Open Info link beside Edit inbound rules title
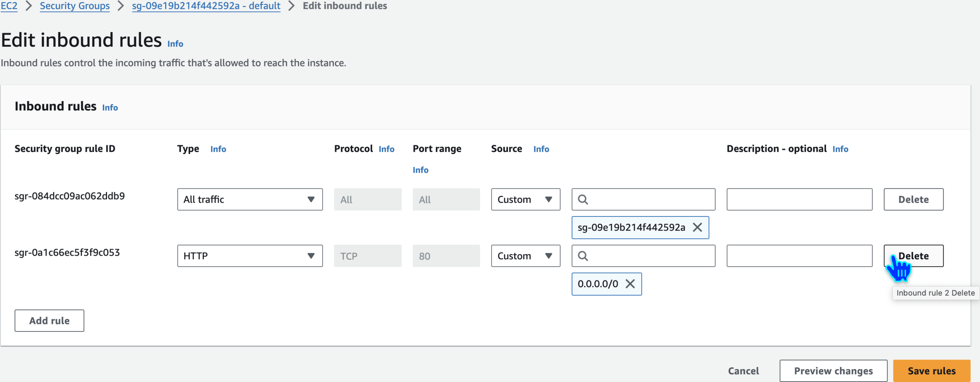Screen dimensions: 980x382 (175, 44)
